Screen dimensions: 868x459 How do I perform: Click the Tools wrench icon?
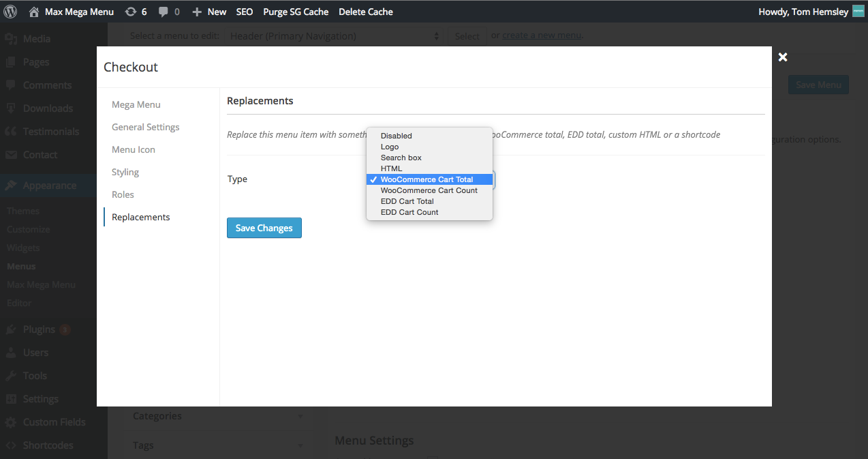click(x=11, y=376)
